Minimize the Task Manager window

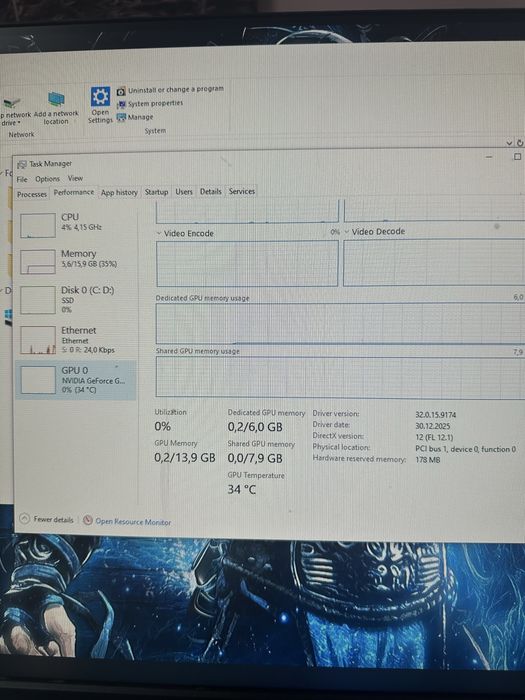click(489, 157)
